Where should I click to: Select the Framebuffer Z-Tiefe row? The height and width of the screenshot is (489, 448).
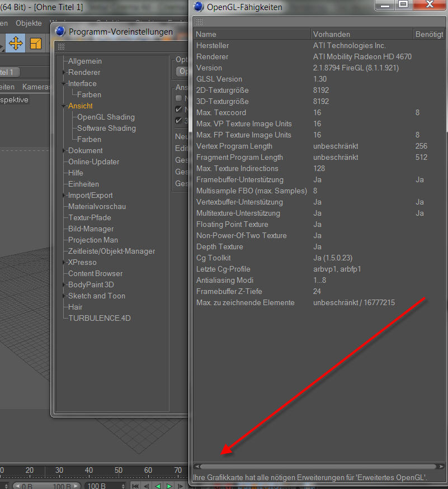[x=319, y=291]
